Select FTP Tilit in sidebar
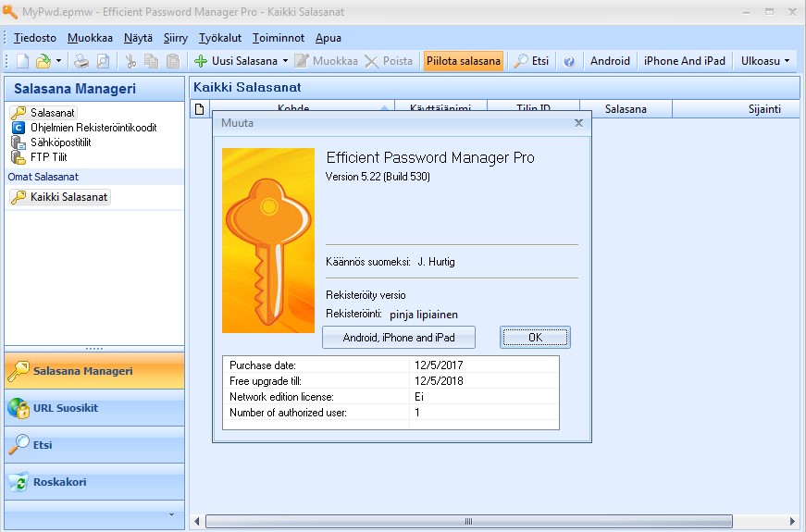The height and width of the screenshot is (532, 806). (39, 157)
